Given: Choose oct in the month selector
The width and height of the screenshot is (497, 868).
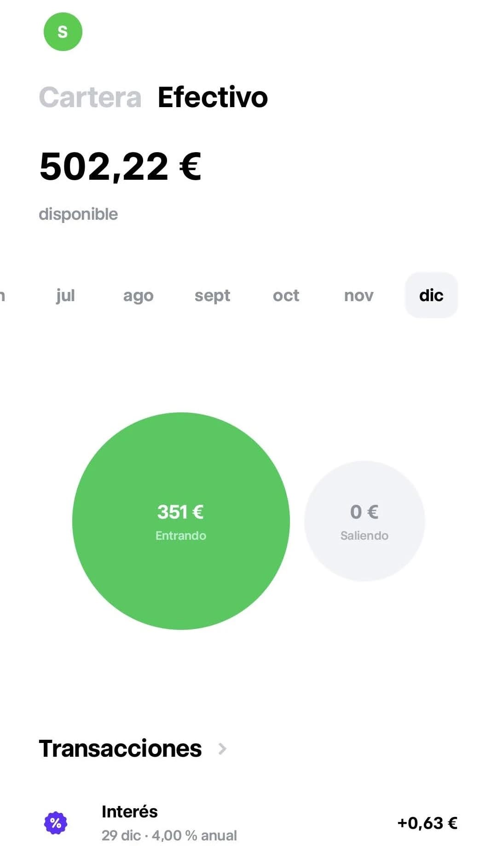Looking at the screenshot, I should pos(286,296).
